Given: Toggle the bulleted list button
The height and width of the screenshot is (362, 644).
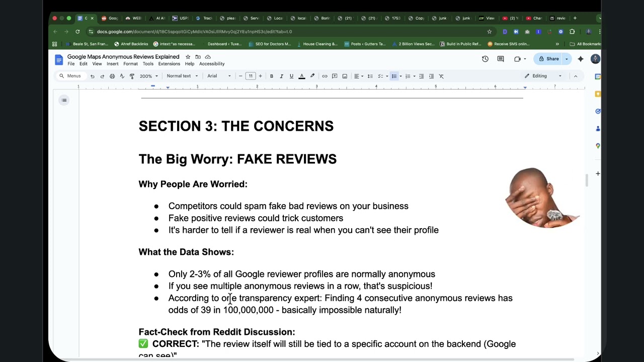Looking at the screenshot, I should click(x=394, y=76).
